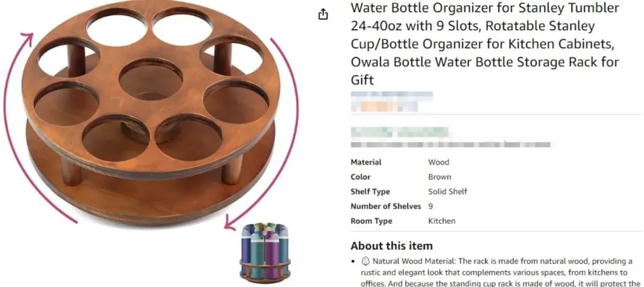Click the blurred brand link under the title
This screenshot has width=644, height=287.
[392, 96]
